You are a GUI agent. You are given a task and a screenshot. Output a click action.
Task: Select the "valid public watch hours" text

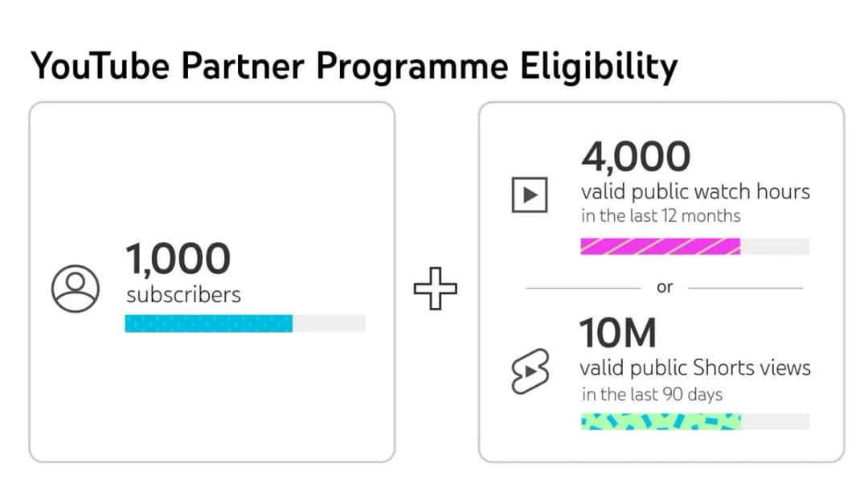pos(695,192)
